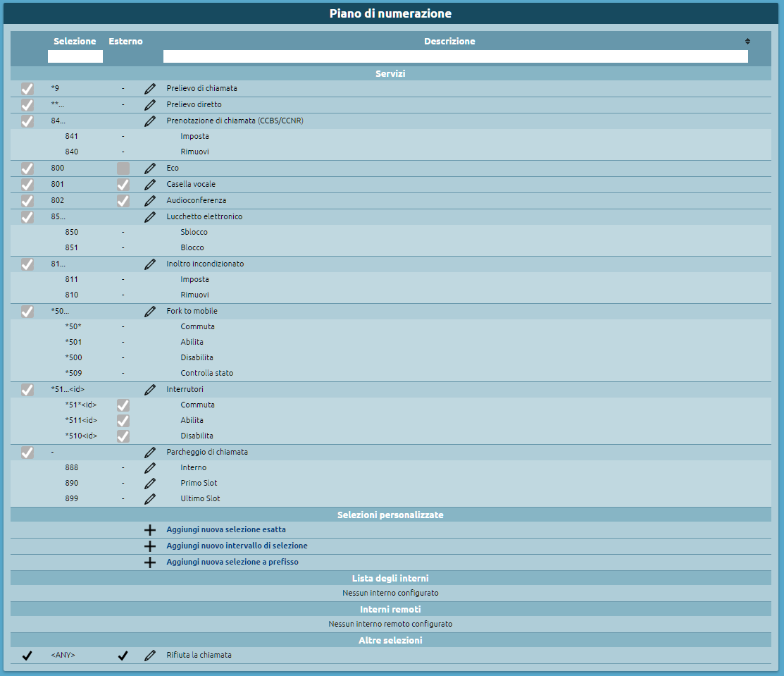Click the Selezioni personalizzate section header

click(x=390, y=515)
